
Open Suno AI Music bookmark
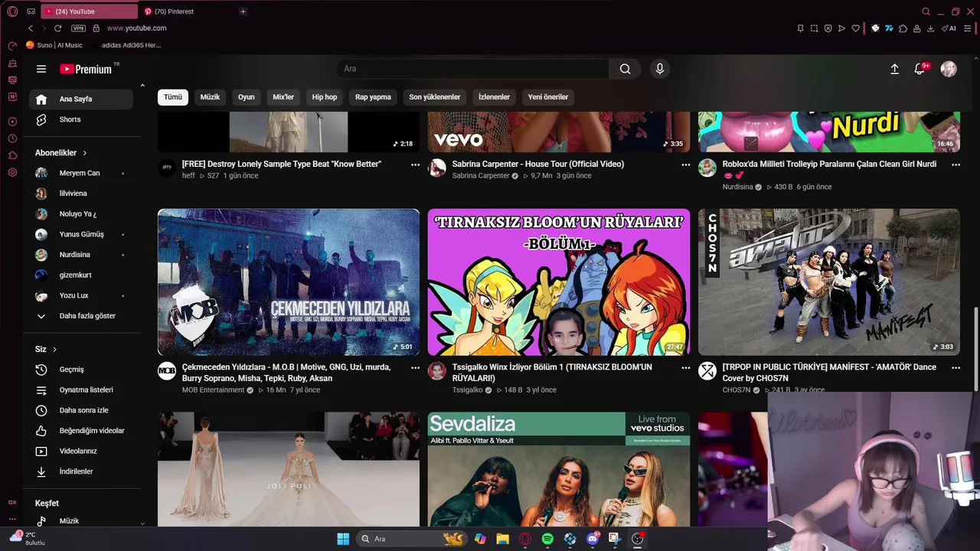coord(54,45)
